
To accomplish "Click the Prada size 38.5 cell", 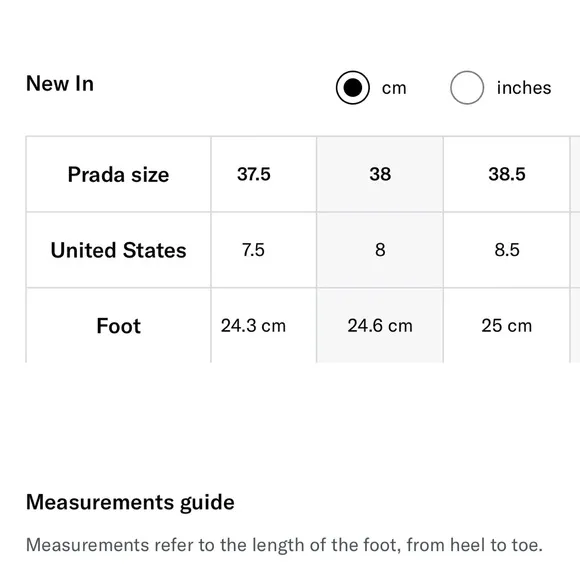I will pos(506,174).
